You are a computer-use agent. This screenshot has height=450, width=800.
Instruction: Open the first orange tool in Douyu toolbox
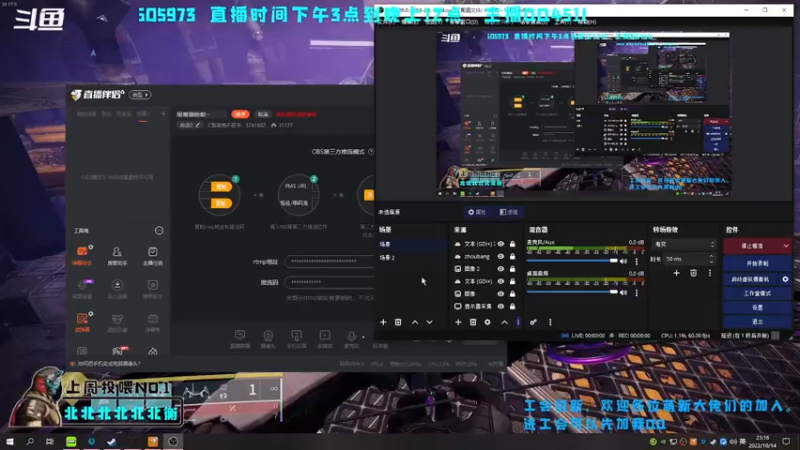pyautogui.click(x=82, y=255)
